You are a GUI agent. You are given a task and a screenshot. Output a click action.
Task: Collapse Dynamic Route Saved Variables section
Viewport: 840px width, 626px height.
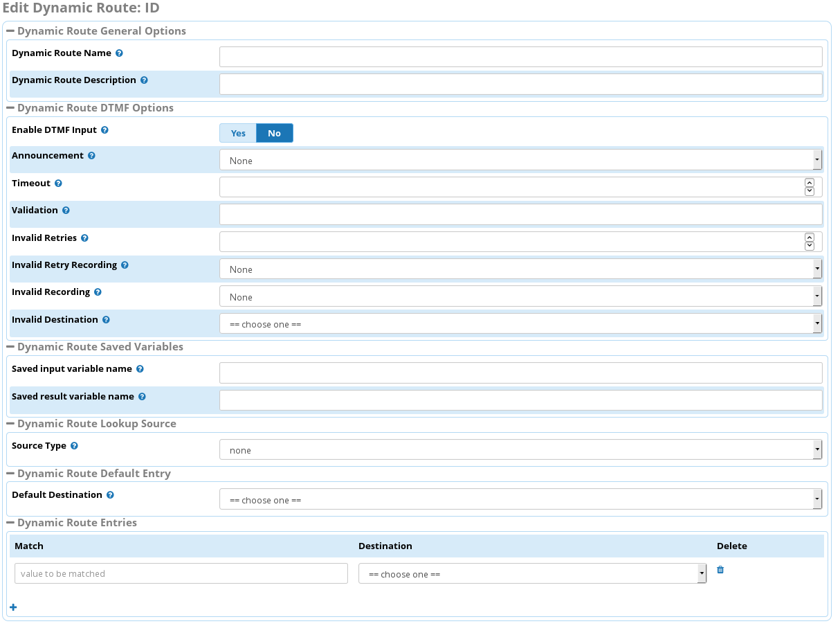[10, 346]
